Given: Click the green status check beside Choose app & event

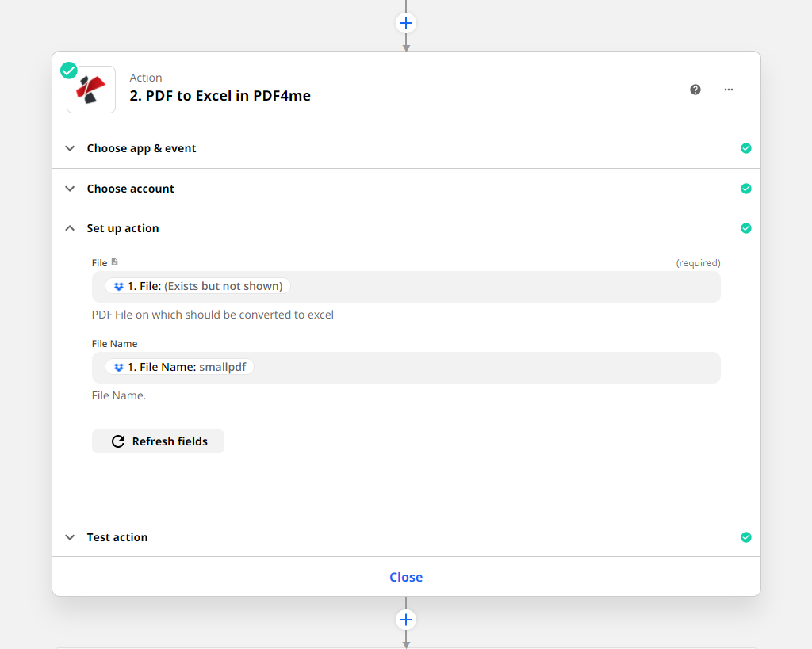Looking at the screenshot, I should coord(746,148).
